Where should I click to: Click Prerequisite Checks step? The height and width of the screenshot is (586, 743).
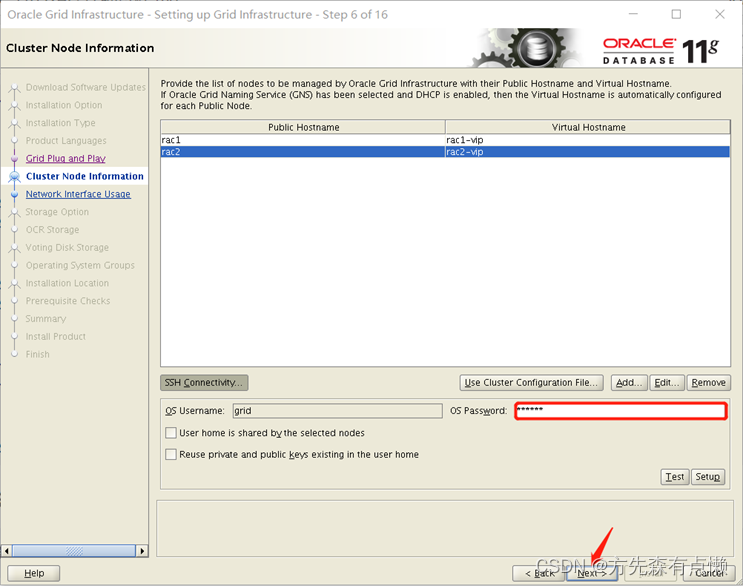(68, 301)
